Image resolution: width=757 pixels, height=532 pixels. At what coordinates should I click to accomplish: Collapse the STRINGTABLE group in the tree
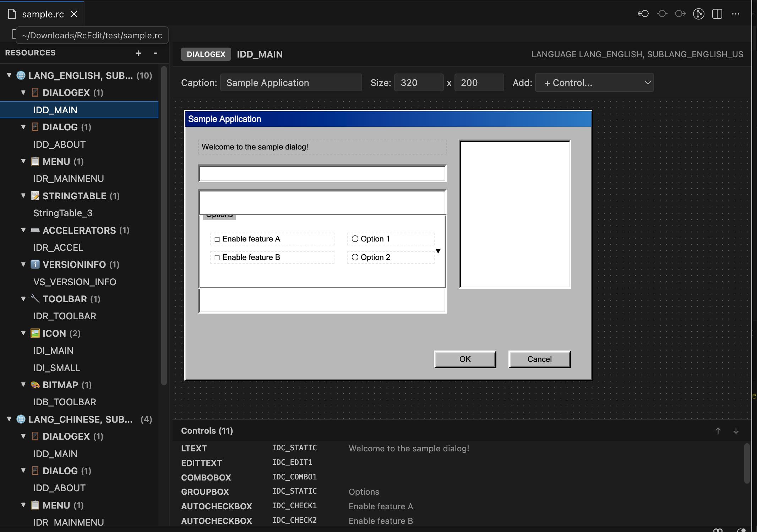click(23, 196)
